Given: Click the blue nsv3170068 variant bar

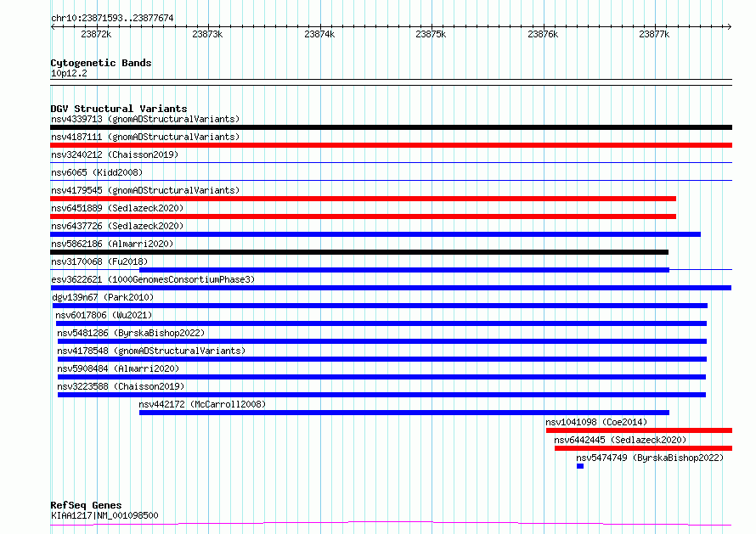Looking at the screenshot, I should click(404, 270).
